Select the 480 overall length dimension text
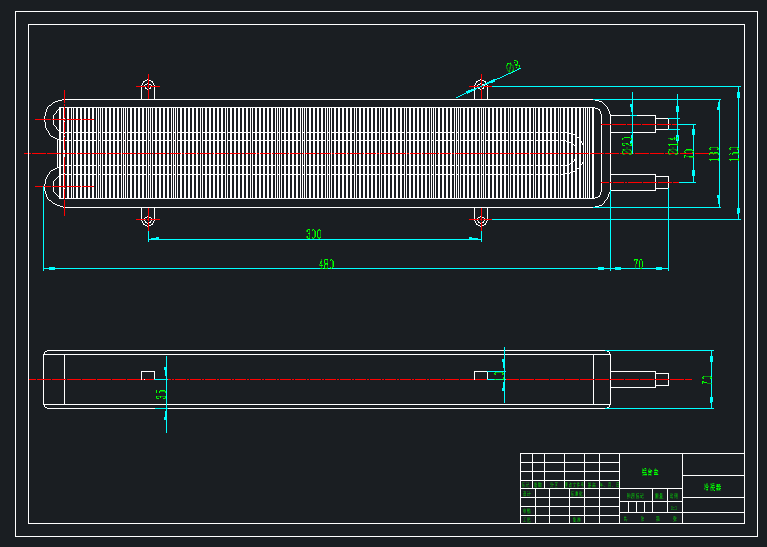 pos(326,264)
